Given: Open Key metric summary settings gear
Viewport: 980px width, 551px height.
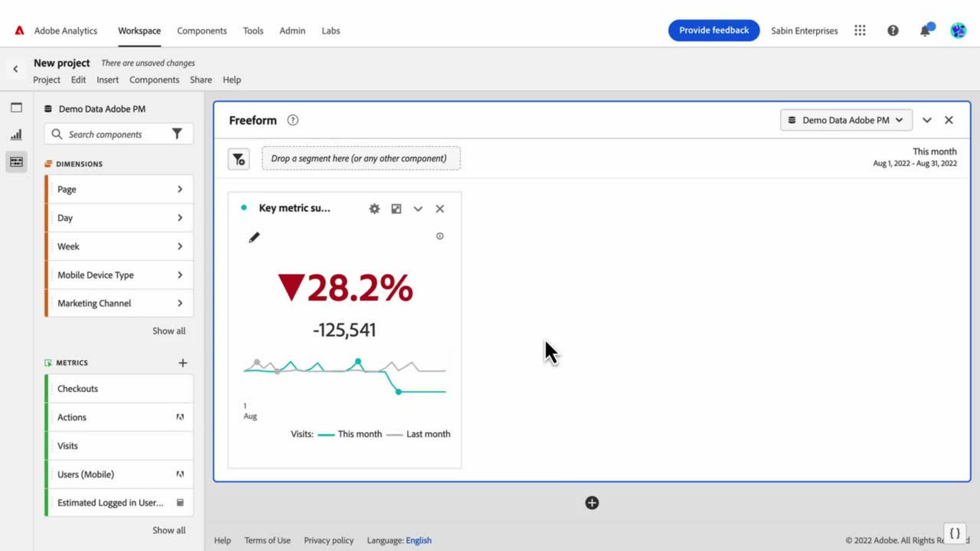Looking at the screenshot, I should tap(374, 209).
